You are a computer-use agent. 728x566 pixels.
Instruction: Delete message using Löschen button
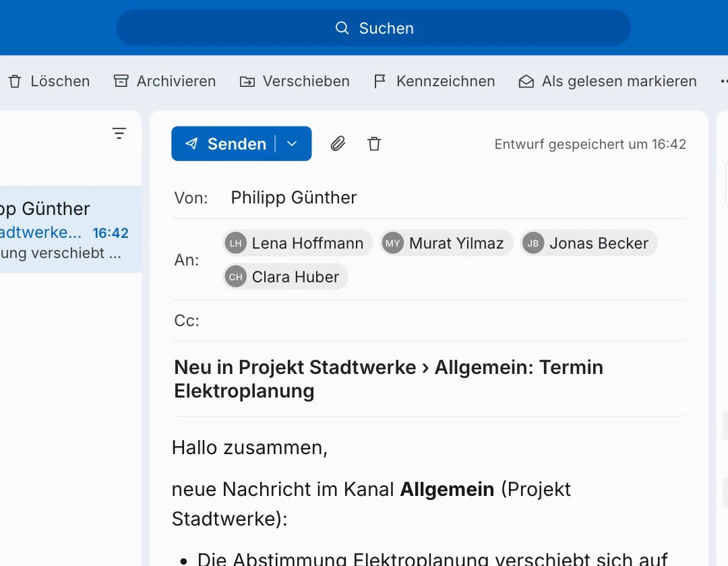pyautogui.click(x=49, y=81)
